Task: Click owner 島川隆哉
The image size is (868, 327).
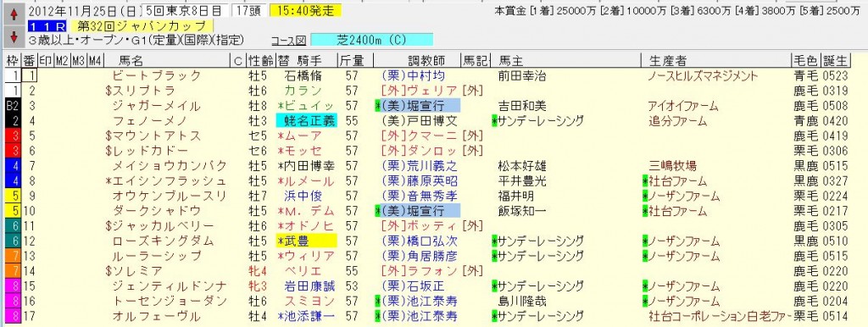Action: click(x=521, y=301)
